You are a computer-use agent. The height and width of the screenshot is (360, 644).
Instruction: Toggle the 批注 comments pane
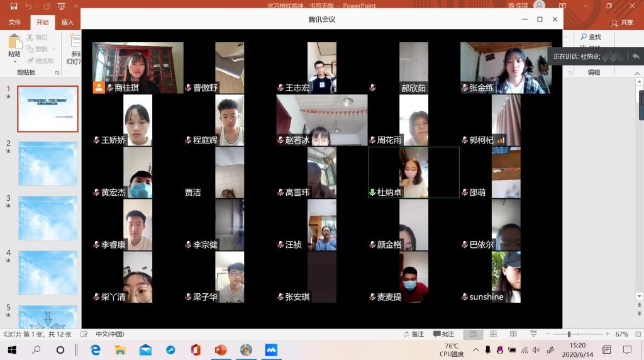click(x=443, y=334)
